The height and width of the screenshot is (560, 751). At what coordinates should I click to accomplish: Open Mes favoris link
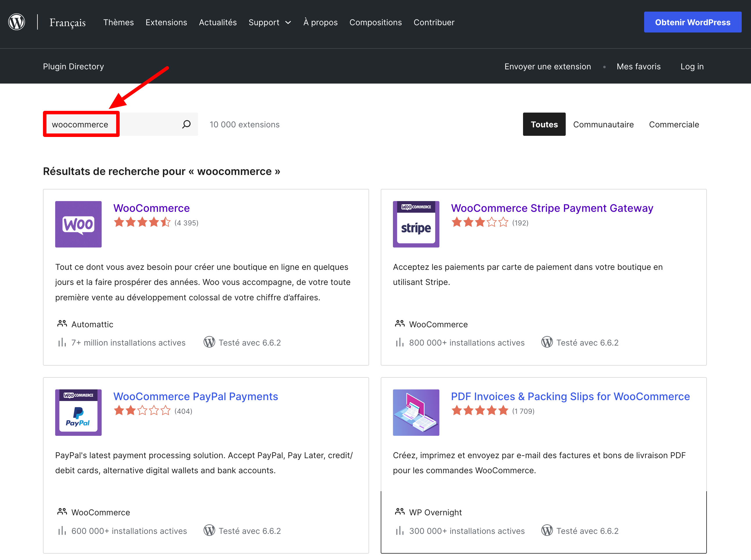(638, 66)
